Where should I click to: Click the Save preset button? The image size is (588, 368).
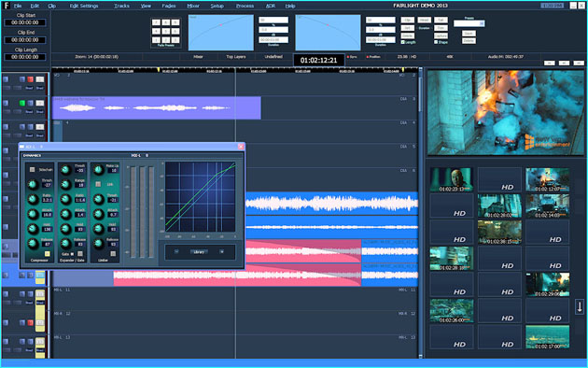[x=469, y=34]
